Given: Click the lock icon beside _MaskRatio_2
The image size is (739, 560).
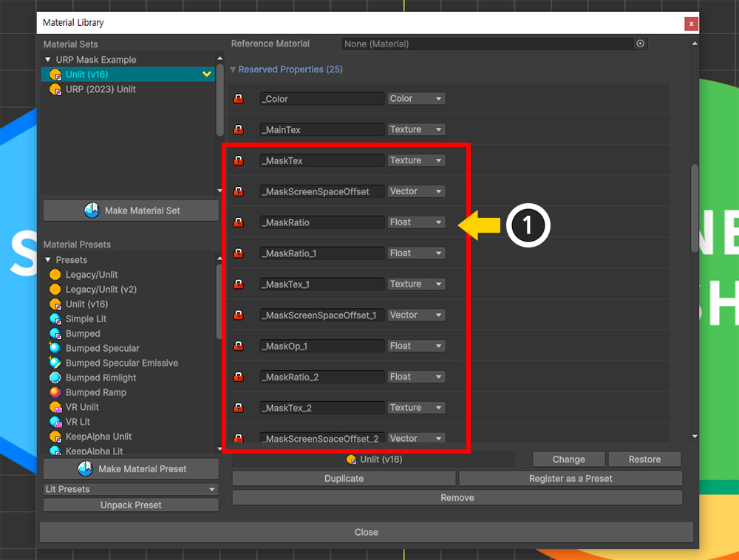Looking at the screenshot, I should pos(239,377).
